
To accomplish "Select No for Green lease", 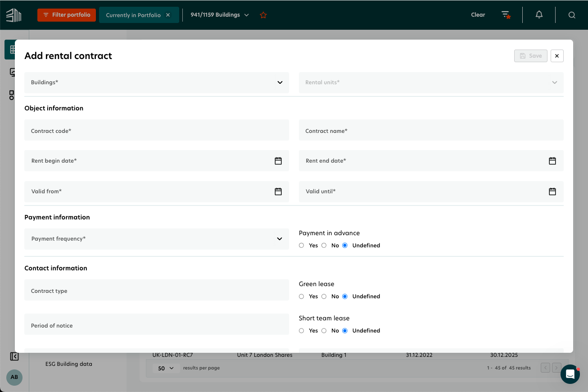I will 324,296.
